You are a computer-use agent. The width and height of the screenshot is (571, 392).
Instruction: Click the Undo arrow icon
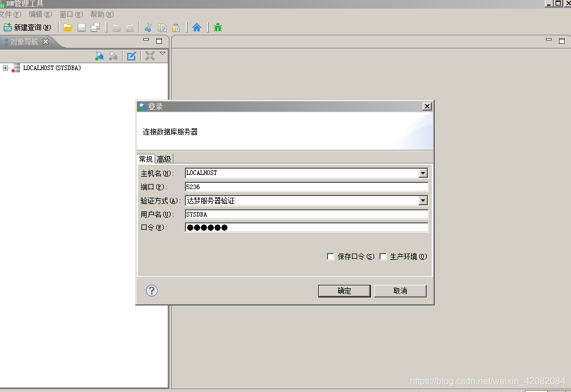[116, 28]
